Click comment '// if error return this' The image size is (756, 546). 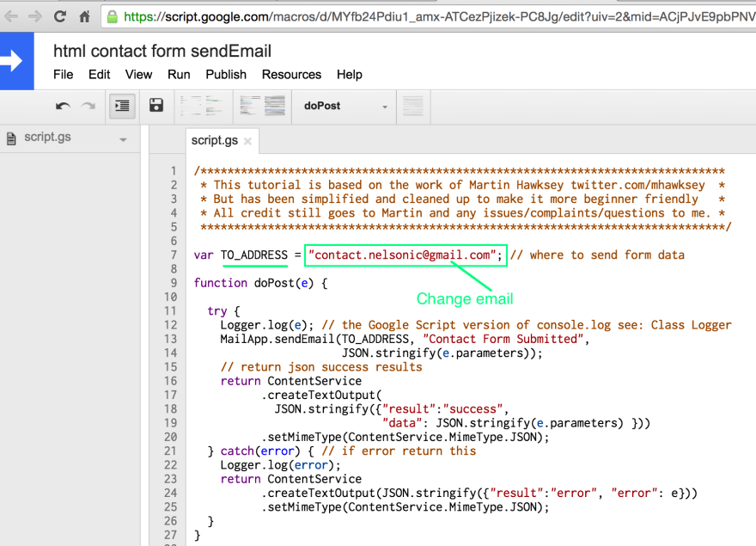coord(399,451)
